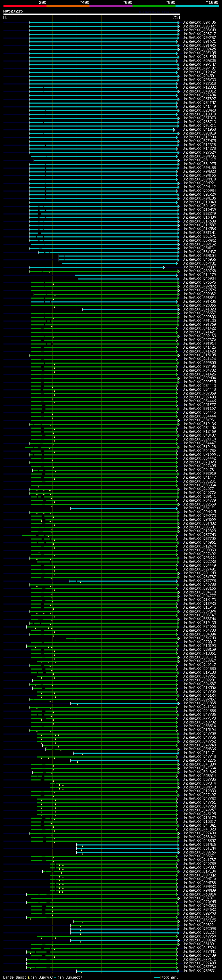Viewport: 222px width, 980px height.
Task: Select the UniRef100_Q5PYQ1 hit label
Action: click(199, 263)
